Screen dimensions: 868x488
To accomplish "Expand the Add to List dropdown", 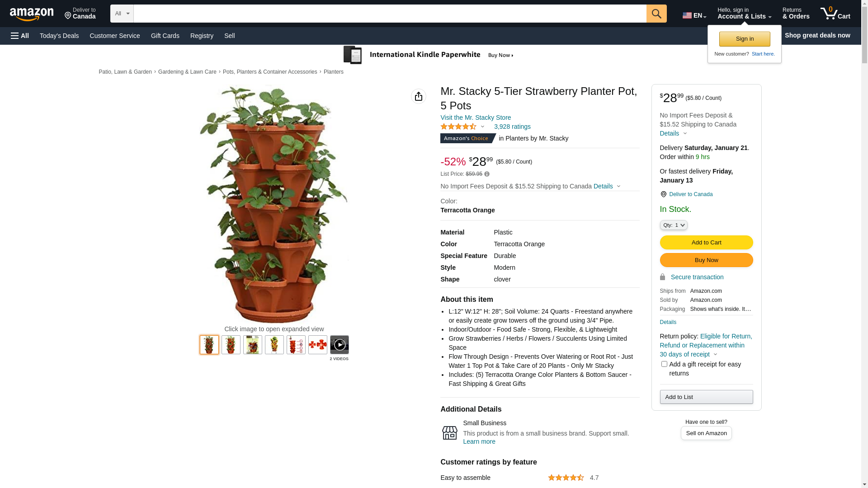I will click(x=706, y=397).
